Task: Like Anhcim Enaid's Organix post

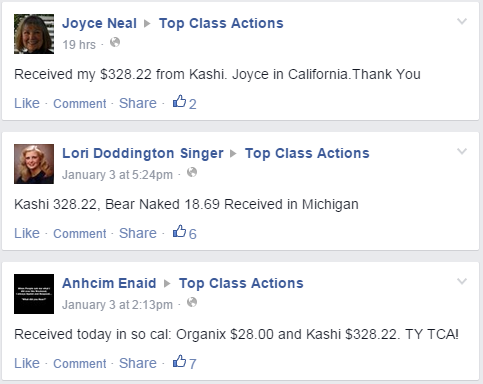Action: tap(27, 363)
